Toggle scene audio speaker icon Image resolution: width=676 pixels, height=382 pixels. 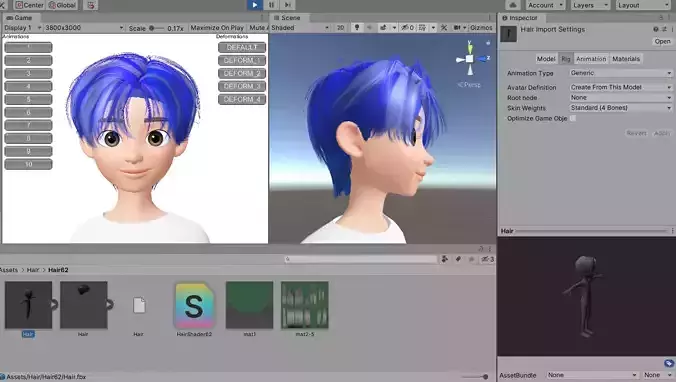pos(369,27)
